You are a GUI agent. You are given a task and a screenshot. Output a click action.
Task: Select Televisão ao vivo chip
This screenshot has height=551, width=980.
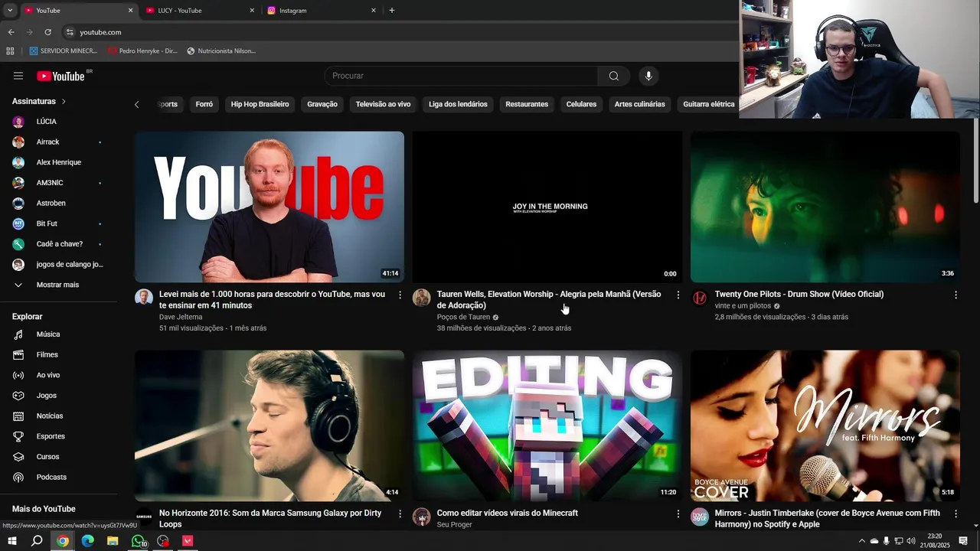coord(383,104)
